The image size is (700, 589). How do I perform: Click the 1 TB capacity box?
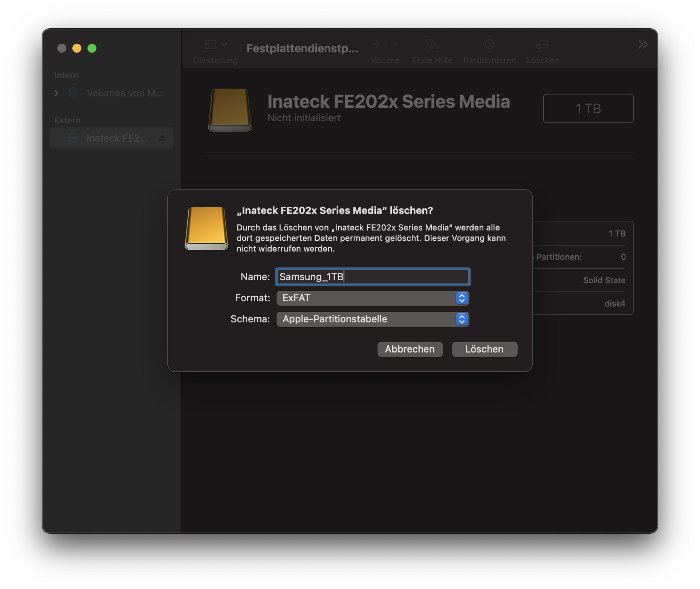click(x=588, y=108)
